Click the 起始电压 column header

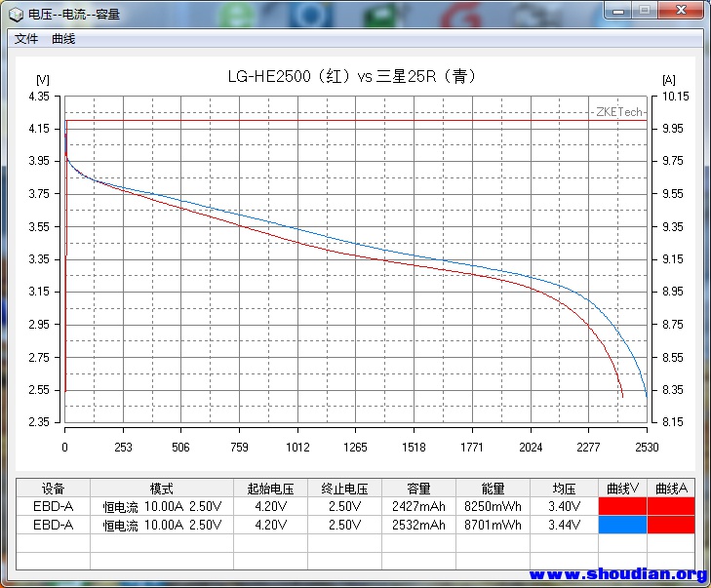[270, 489]
